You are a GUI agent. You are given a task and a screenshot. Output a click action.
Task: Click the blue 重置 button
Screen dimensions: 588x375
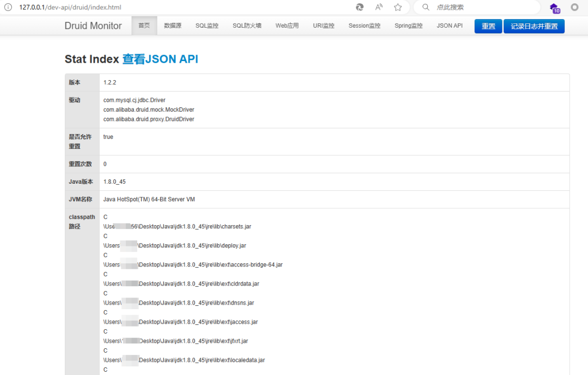(488, 26)
